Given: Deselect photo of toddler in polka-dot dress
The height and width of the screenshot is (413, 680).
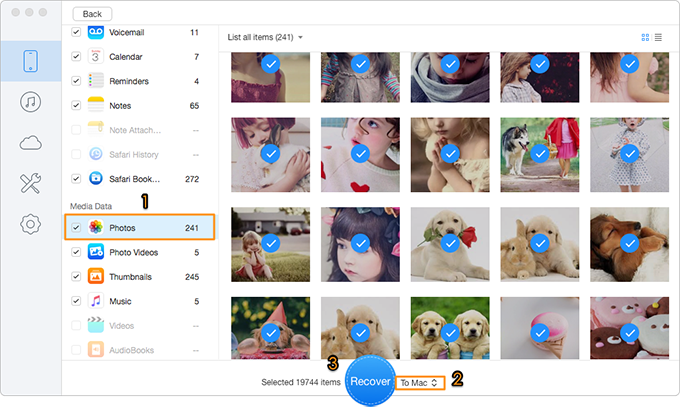Looking at the screenshot, I should [630, 154].
